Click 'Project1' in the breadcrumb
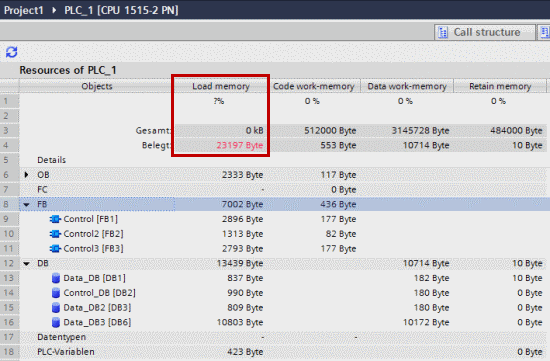The height and width of the screenshot is (361, 550). [x=24, y=10]
